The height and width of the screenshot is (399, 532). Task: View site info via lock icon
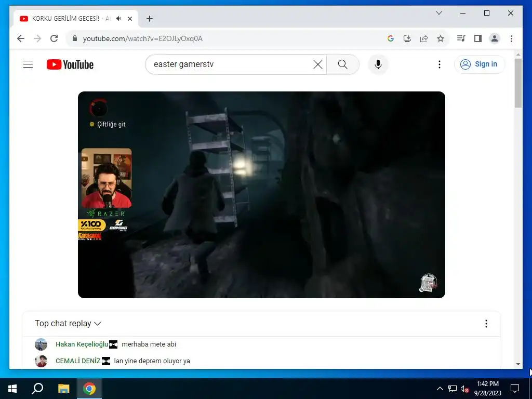(75, 38)
